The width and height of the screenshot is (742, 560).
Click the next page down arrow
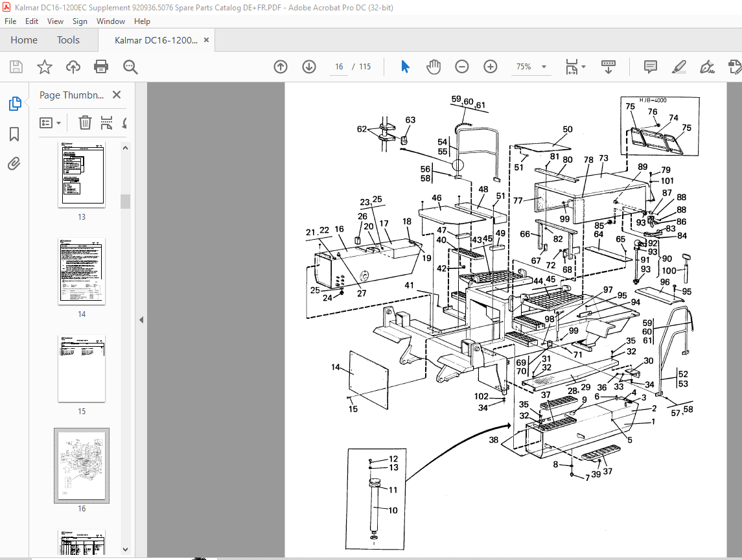point(309,67)
